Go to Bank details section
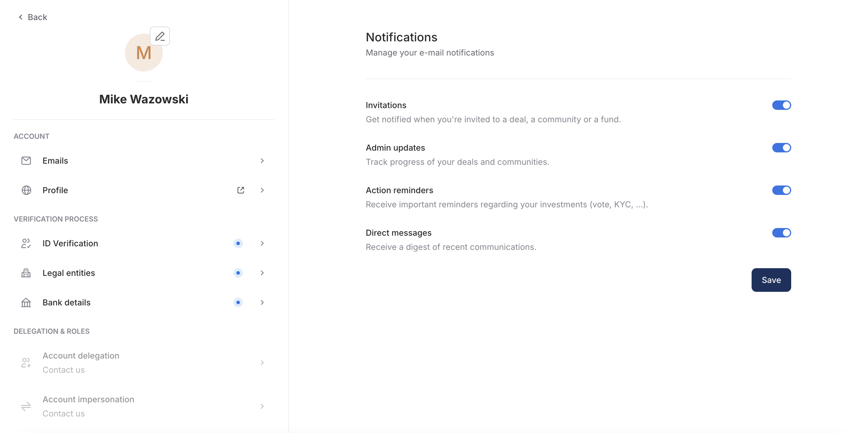 pyautogui.click(x=144, y=302)
